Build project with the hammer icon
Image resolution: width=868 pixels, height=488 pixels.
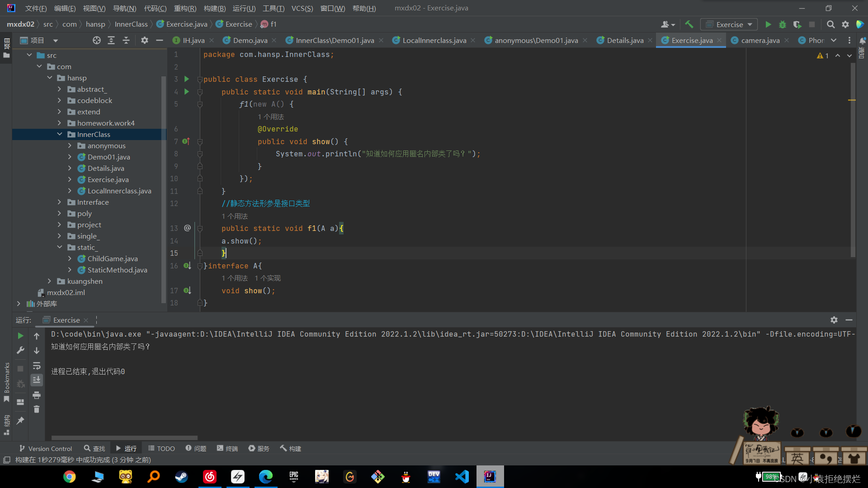689,24
